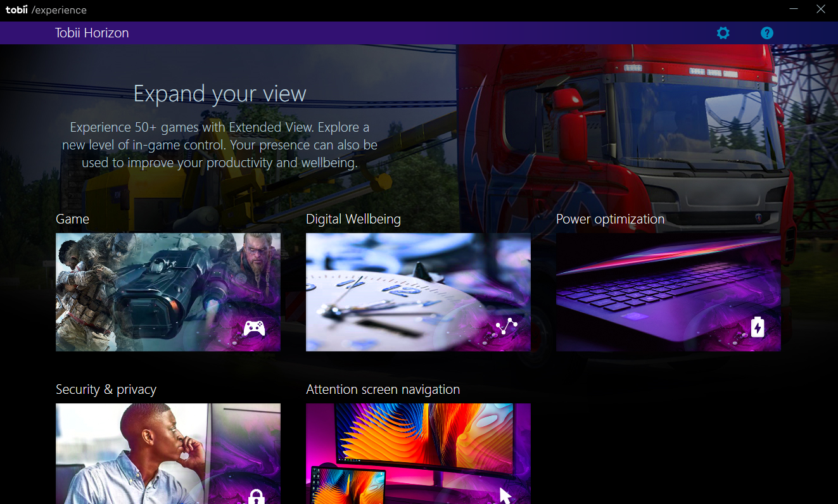Open help with the question mark icon

[767, 33]
